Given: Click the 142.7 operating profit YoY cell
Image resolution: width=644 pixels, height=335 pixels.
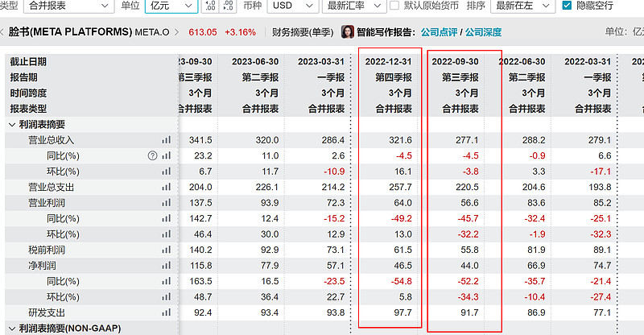Looking at the screenshot, I should coord(200,218).
